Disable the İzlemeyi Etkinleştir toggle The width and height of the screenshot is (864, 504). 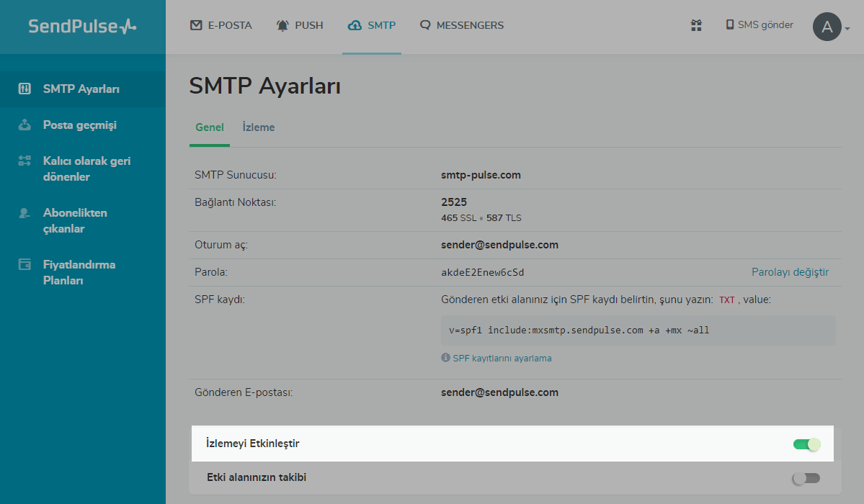click(x=806, y=444)
